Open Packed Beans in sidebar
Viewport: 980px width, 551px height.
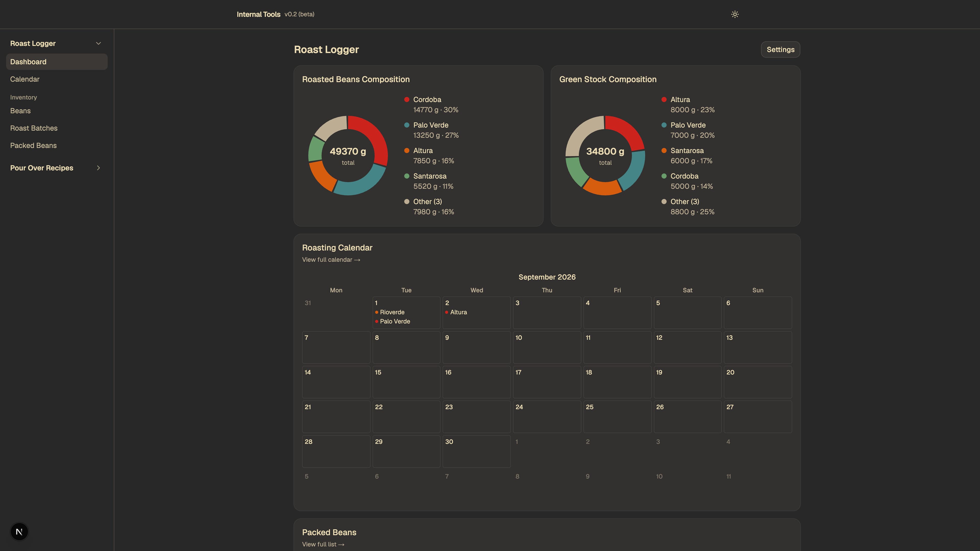pyautogui.click(x=57, y=145)
